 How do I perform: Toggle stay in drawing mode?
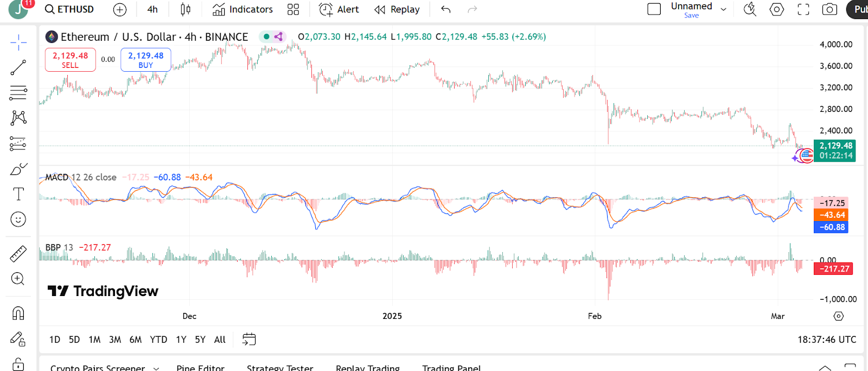(18, 339)
